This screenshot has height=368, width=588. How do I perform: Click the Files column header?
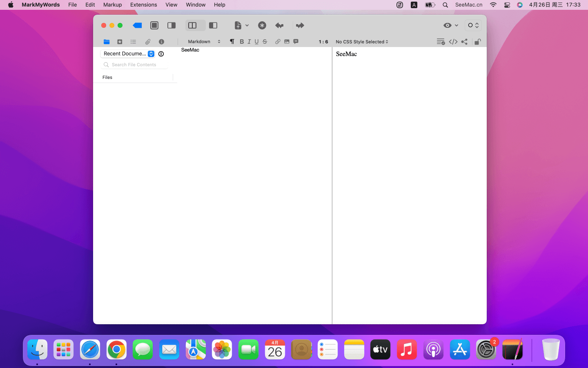107,77
